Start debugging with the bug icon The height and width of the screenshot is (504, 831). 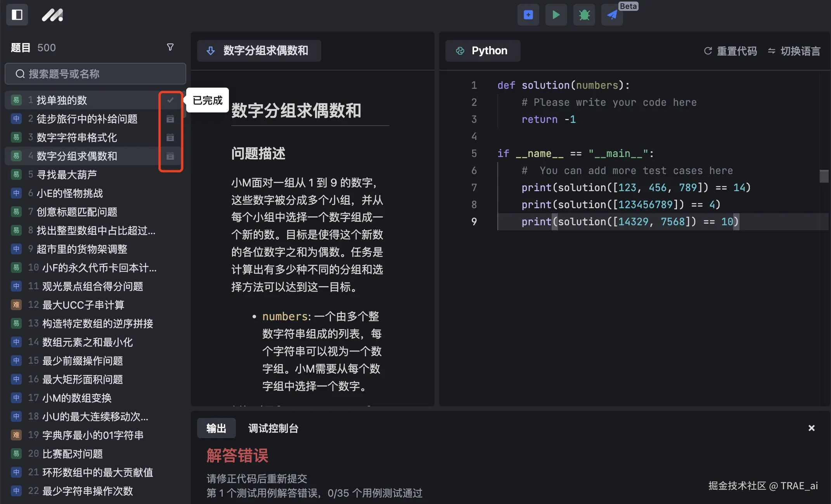584,15
